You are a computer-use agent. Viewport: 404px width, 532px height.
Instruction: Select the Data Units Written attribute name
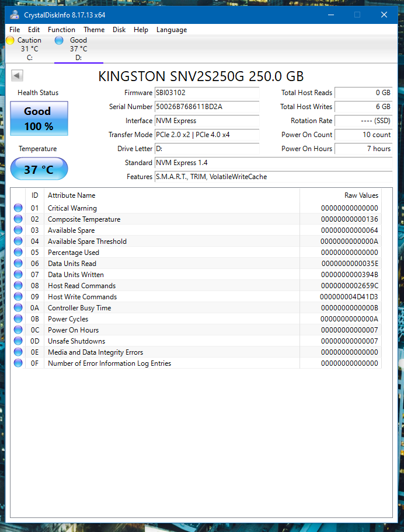pos(76,275)
